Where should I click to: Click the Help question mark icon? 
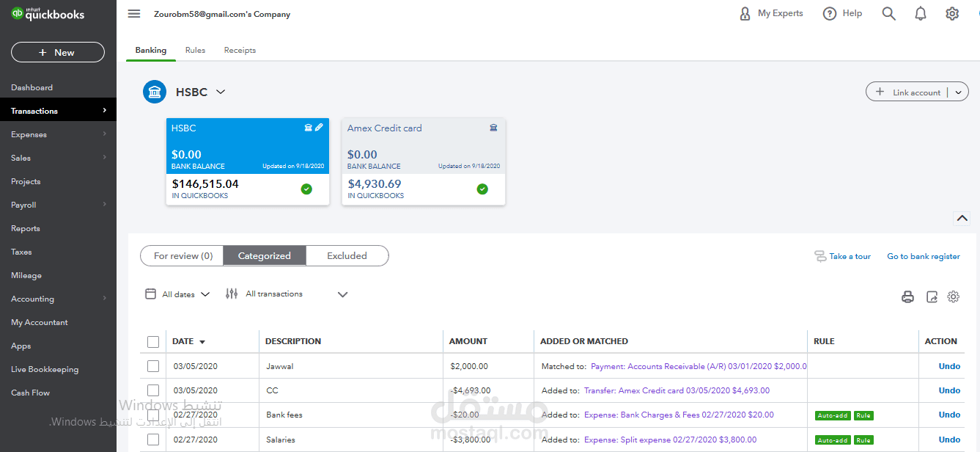(830, 14)
